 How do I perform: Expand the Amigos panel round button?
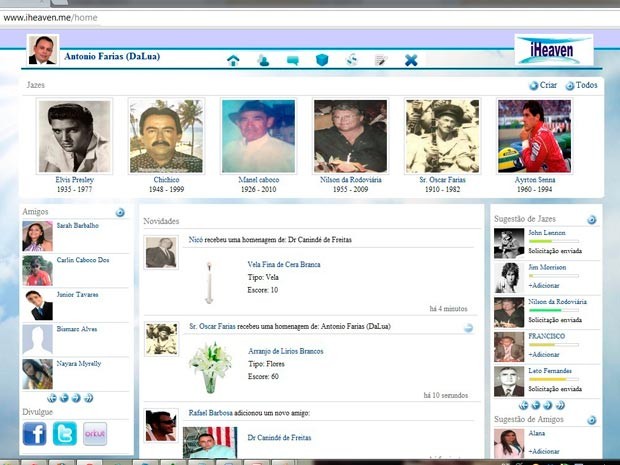pyautogui.click(x=120, y=212)
